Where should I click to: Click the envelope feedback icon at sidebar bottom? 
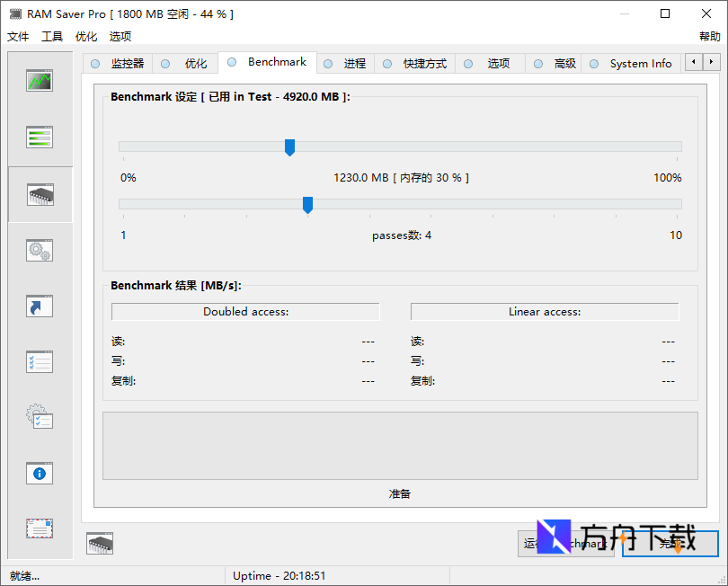[x=39, y=528]
